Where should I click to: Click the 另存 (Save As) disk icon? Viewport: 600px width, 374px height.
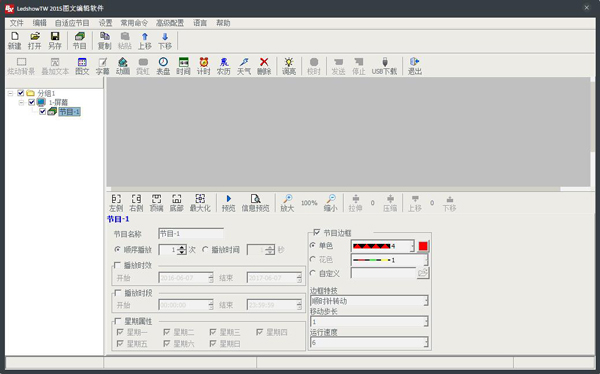pyautogui.click(x=55, y=41)
